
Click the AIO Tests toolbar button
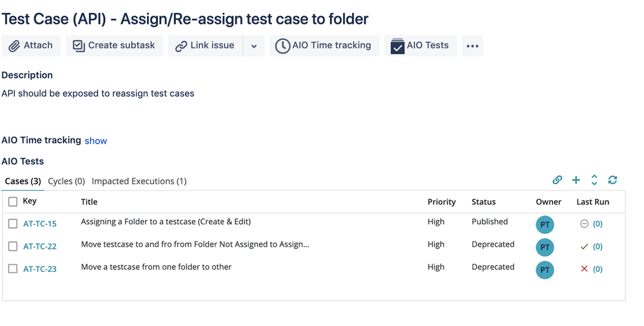pos(420,46)
